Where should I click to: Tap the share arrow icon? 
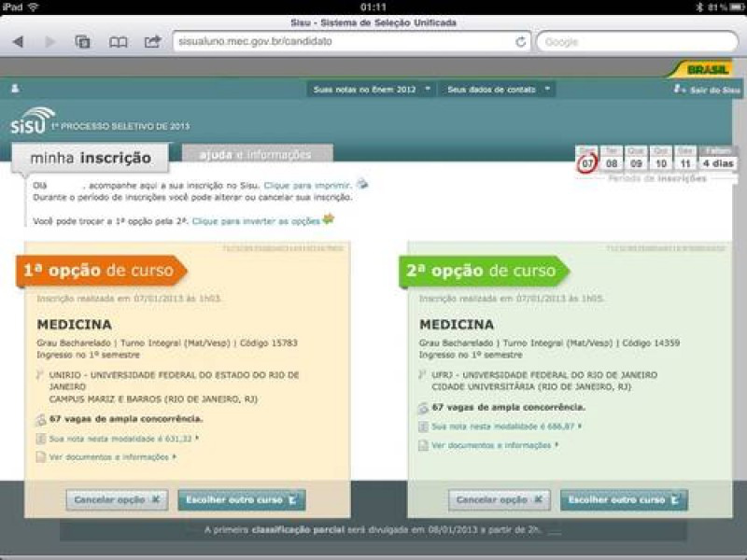pyautogui.click(x=152, y=41)
